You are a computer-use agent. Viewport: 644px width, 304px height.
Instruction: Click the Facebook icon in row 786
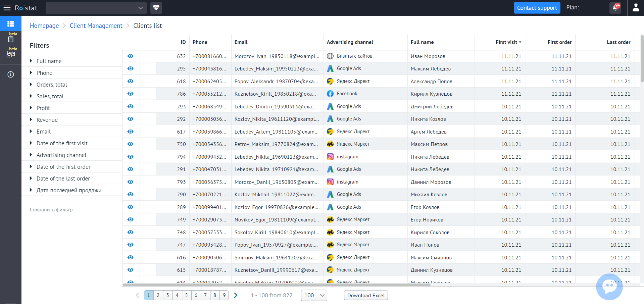click(330, 94)
